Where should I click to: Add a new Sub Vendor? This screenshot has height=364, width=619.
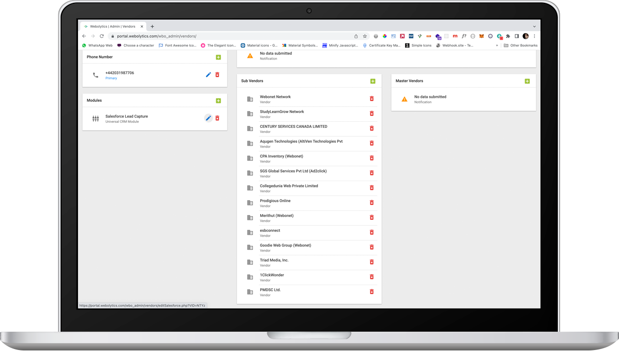click(373, 81)
